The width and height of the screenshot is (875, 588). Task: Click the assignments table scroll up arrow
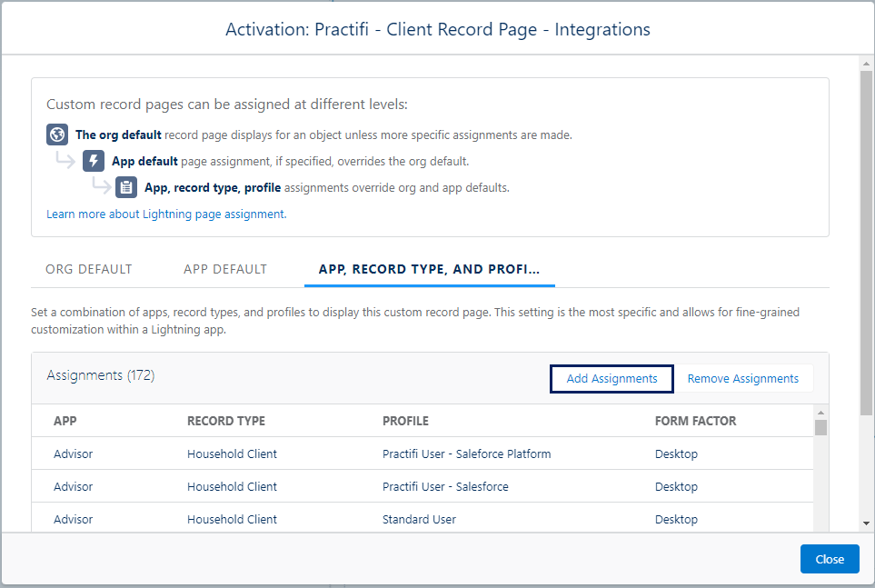click(820, 413)
